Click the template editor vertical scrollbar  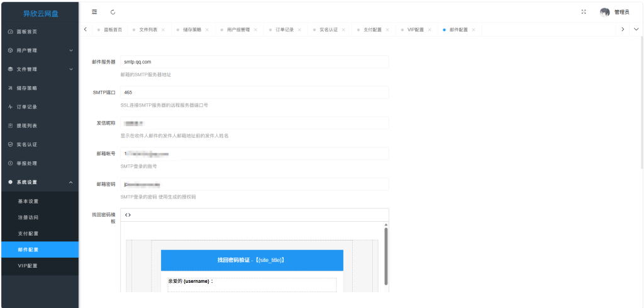[x=386, y=256]
